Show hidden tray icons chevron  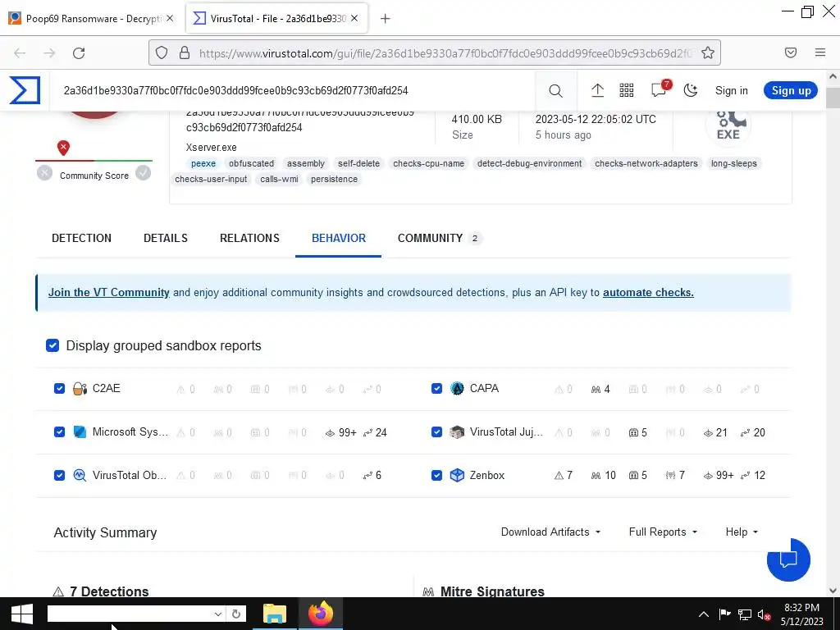[x=704, y=614]
